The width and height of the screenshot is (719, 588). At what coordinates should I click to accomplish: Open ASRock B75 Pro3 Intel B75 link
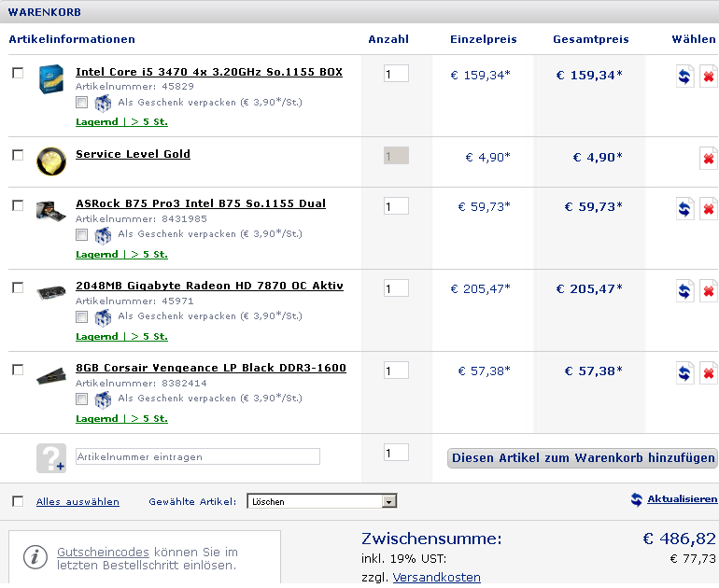201,203
